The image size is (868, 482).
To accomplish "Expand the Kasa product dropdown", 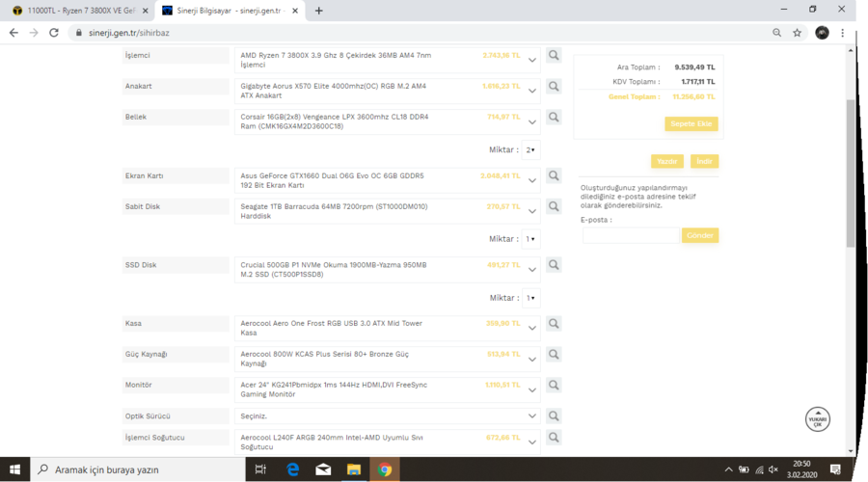I will (x=532, y=328).
